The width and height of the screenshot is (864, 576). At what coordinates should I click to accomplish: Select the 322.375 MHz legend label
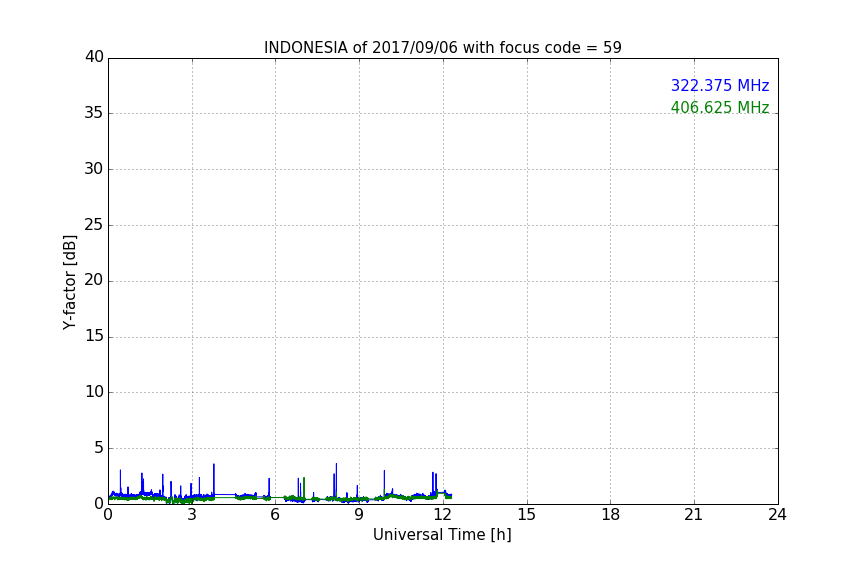(x=720, y=85)
